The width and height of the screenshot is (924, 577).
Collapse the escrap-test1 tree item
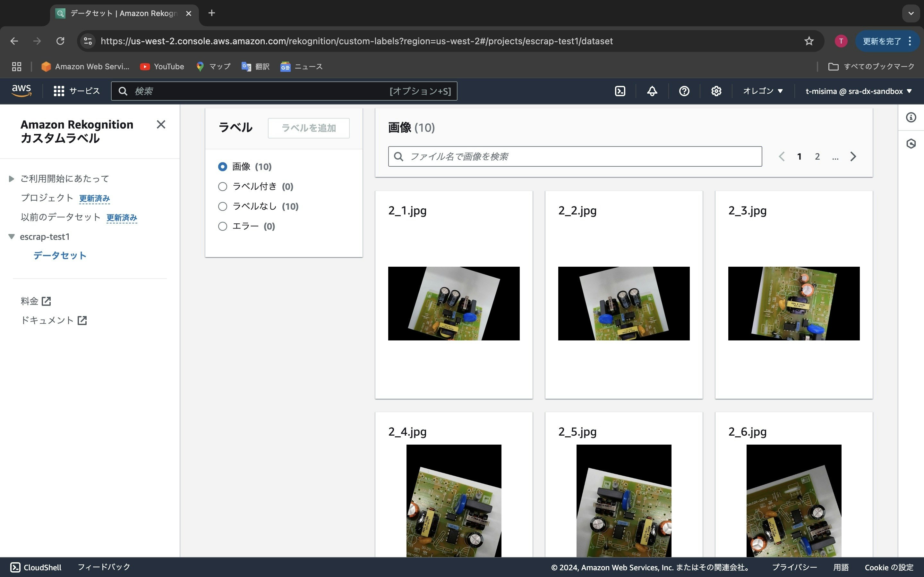pyautogui.click(x=12, y=237)
